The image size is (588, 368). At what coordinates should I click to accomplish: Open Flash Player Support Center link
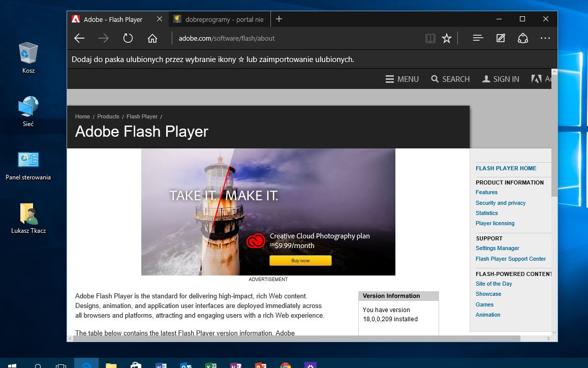(x=510, y=259)
